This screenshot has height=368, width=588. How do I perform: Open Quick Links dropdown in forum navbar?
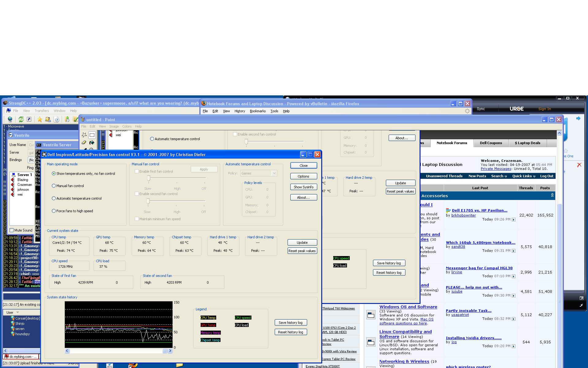coord(524,176)
